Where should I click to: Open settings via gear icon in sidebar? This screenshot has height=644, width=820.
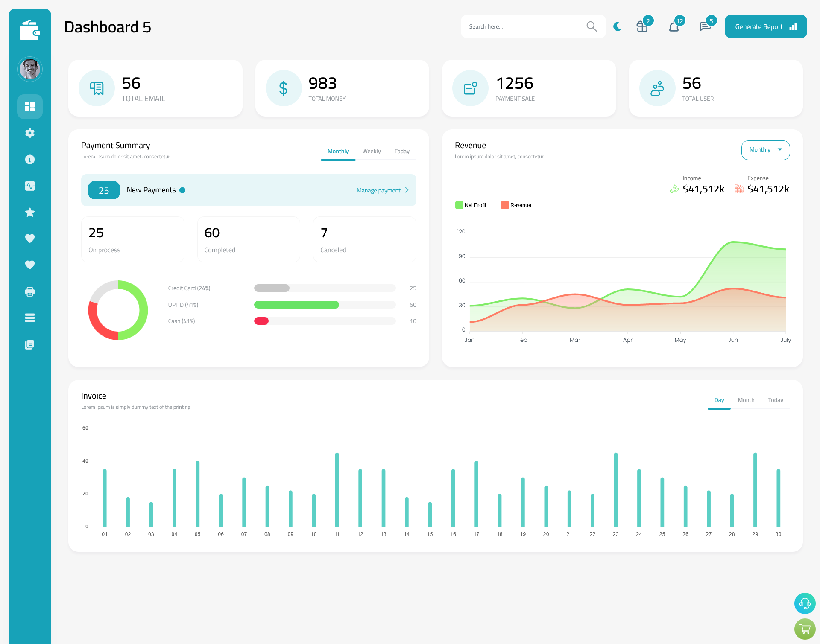(30, 132)
